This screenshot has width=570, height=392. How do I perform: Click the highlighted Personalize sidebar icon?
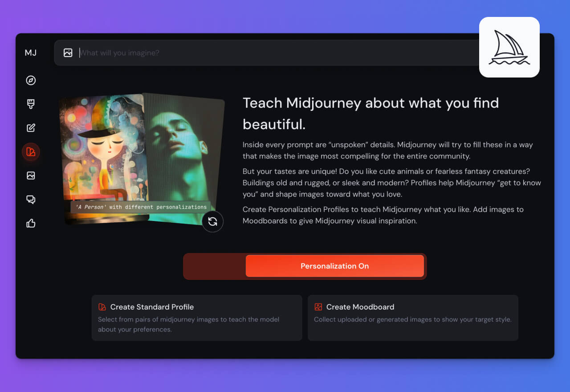point(31,152)
